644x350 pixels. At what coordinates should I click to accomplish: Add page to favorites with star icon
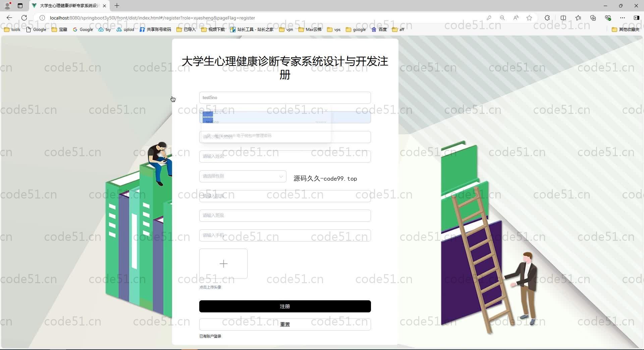click(x=529, y=18)
